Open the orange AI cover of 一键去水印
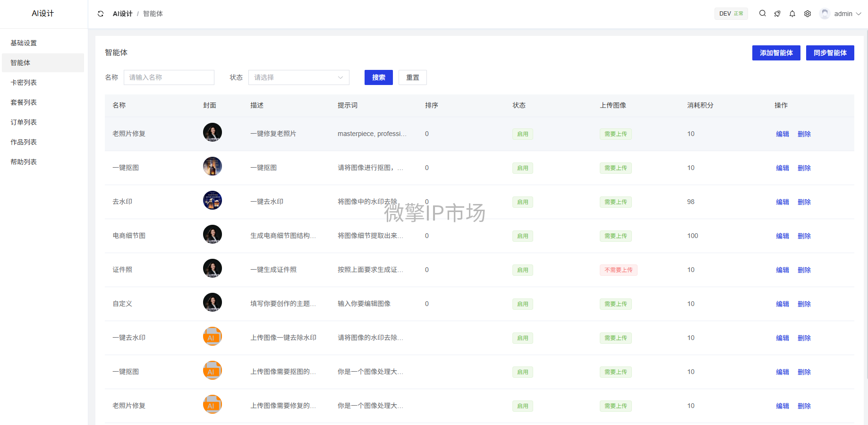Viewport: 868px width, 425px height. click(212, 337)
